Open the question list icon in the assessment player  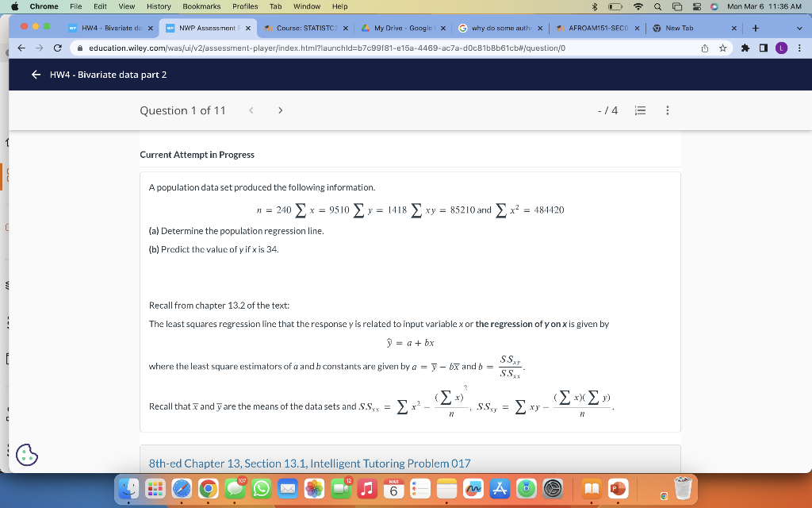pos(640,110)
